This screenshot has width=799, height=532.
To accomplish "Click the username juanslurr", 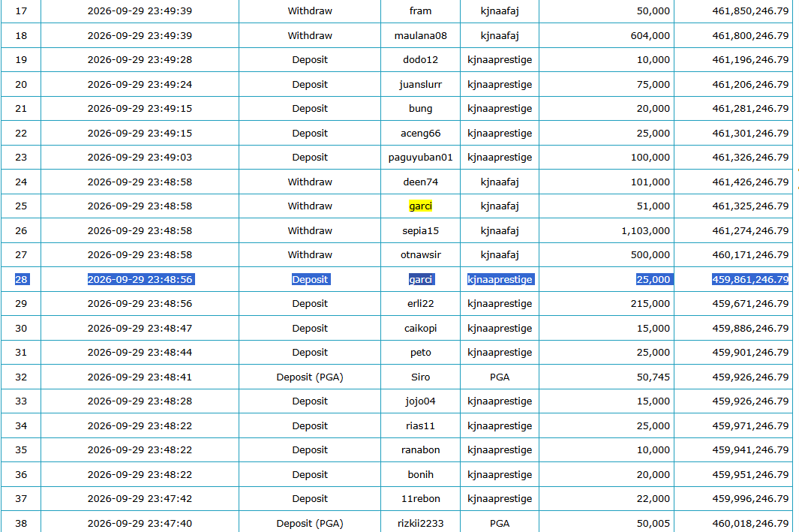I will pos(420,85).
